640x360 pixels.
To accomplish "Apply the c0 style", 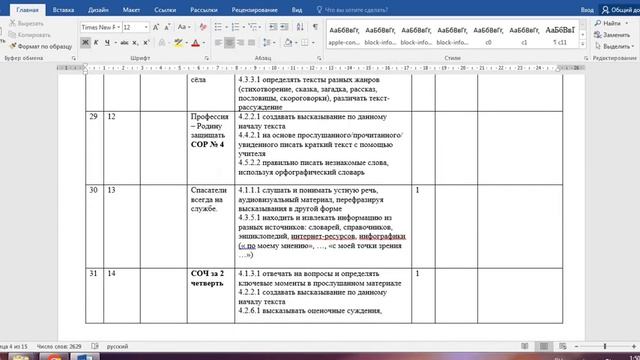I will click(488, 35).
